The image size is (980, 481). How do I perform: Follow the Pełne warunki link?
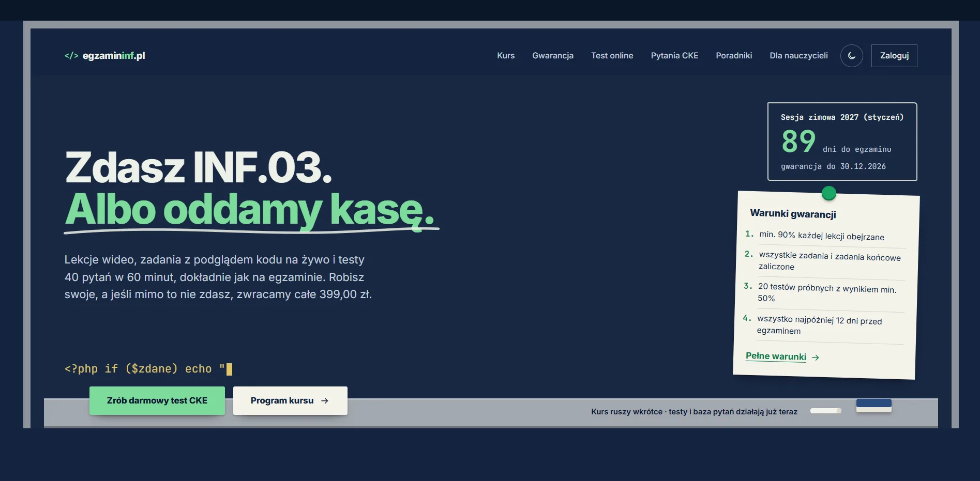(x=776, y=356)
